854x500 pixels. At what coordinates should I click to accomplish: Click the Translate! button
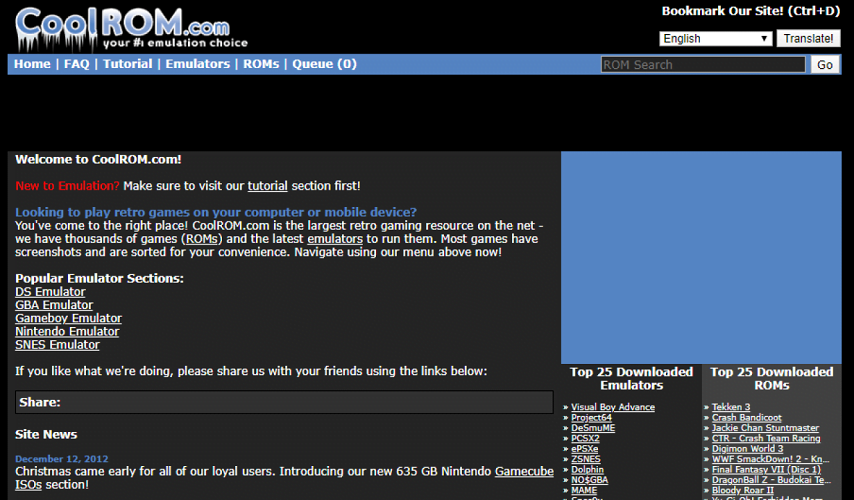tap(808, 39)
